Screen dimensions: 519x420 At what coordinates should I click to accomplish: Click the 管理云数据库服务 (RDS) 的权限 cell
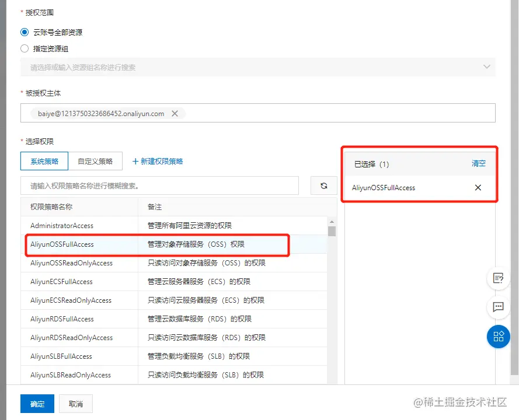[x=232, y=319]
